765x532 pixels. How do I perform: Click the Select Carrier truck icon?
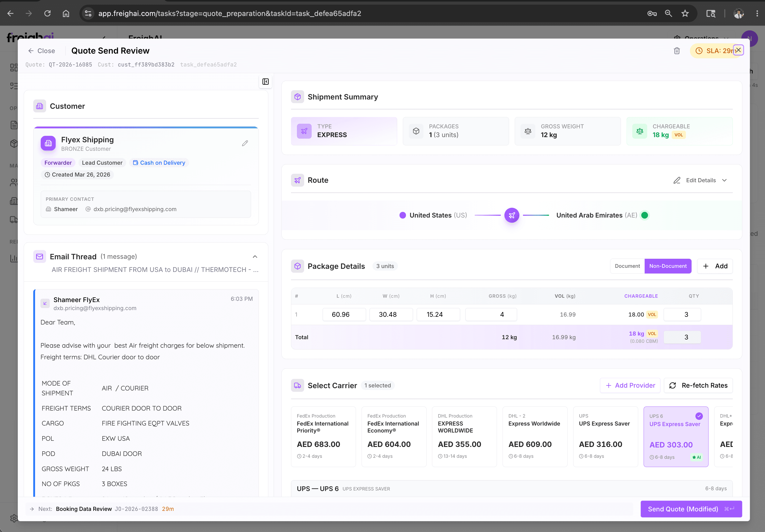(297, 385)
